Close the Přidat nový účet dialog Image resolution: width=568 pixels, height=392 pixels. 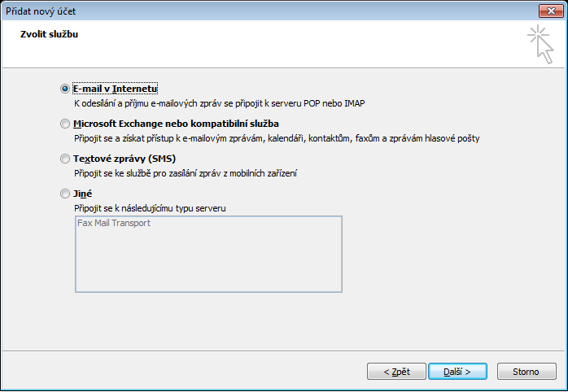pos(551,11)
